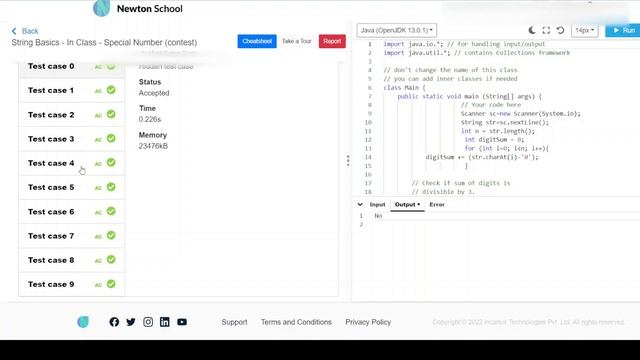This screenshot has width=640, height=360.
Task: Select Test case 5
Action: click(x=71, y=187)
